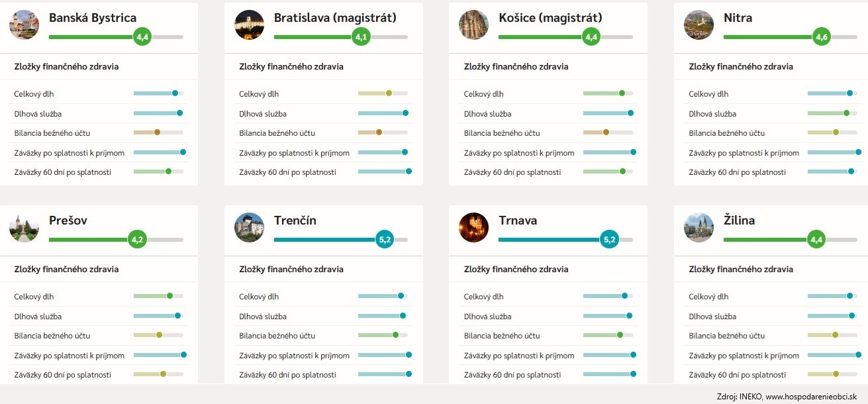
Task: Open the Bratislava (magistrát) title link
Action: click(335, 18)
